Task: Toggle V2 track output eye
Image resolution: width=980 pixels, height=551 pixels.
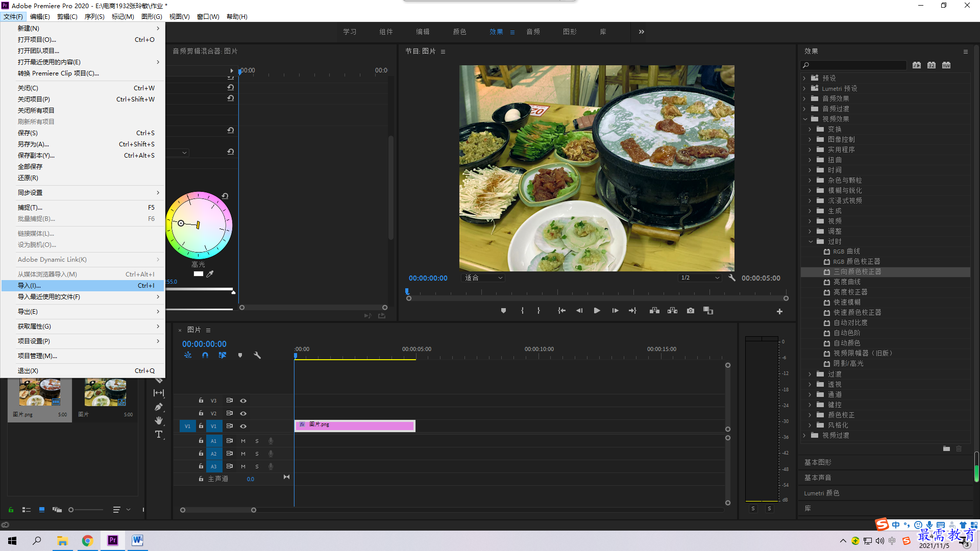Action: click(x=243, y=413)
